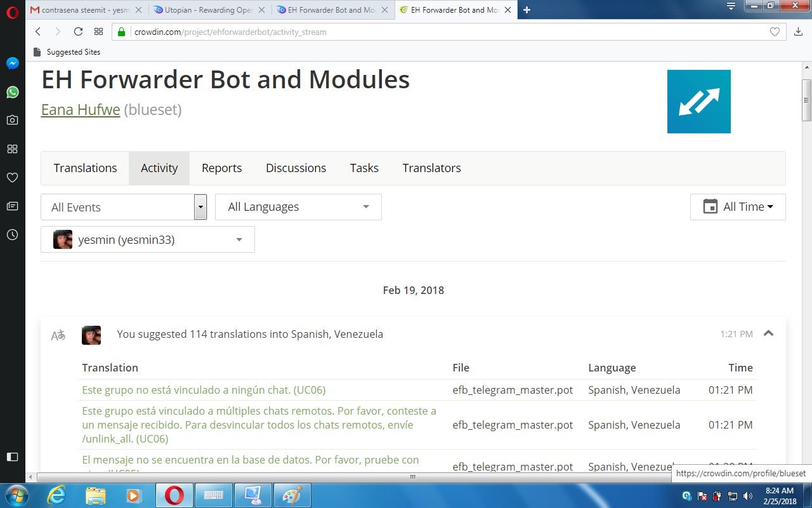The width and height of the screenshot is (812, 508).
Task: Open Speed Dial from the sidebar grid icon
Action: pyautogui.click(x=13, y=149)
